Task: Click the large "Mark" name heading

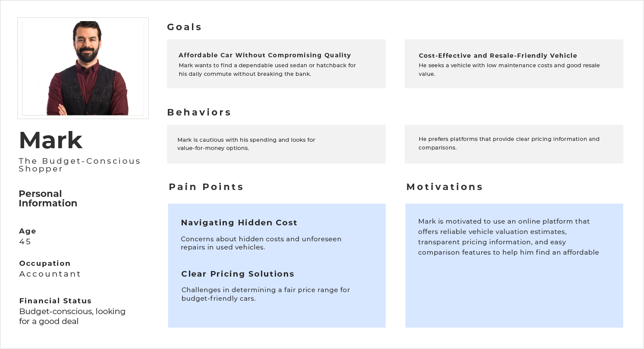Action: (x=50, y=140)
